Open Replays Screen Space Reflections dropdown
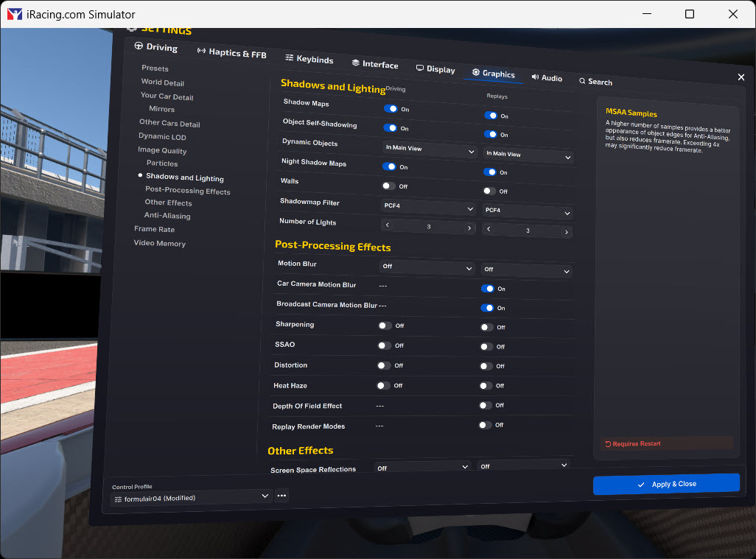The height and width of the screenshot is (559, 756). coord(524,465)
